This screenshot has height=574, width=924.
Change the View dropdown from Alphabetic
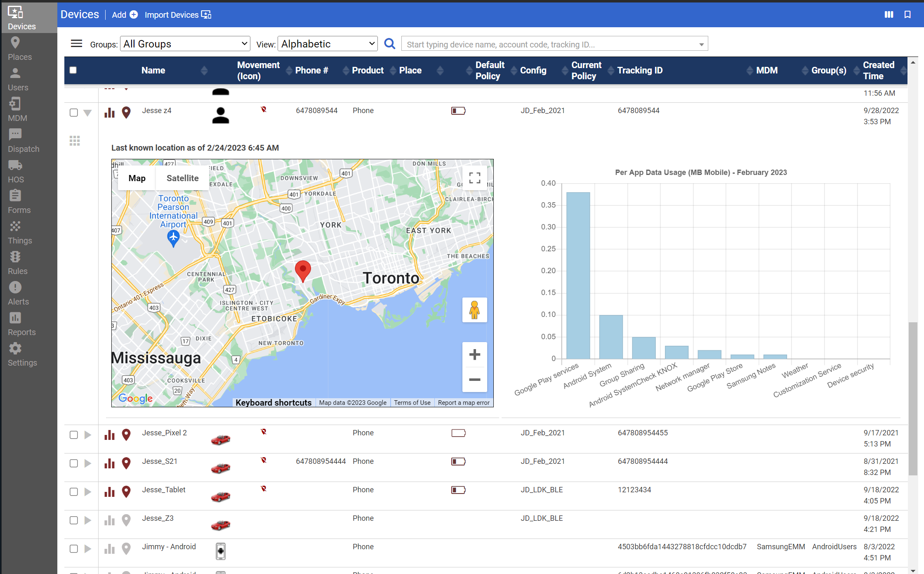(x=327, y=43)
